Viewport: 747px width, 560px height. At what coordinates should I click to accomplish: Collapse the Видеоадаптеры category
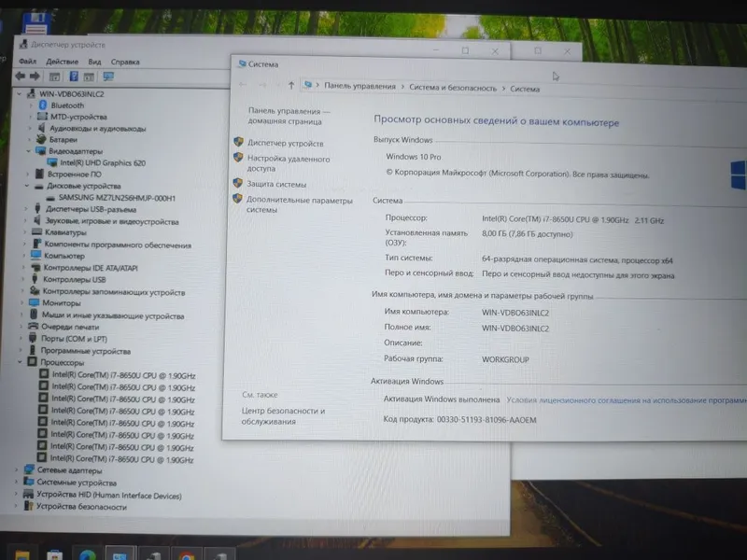coord(29,151)
